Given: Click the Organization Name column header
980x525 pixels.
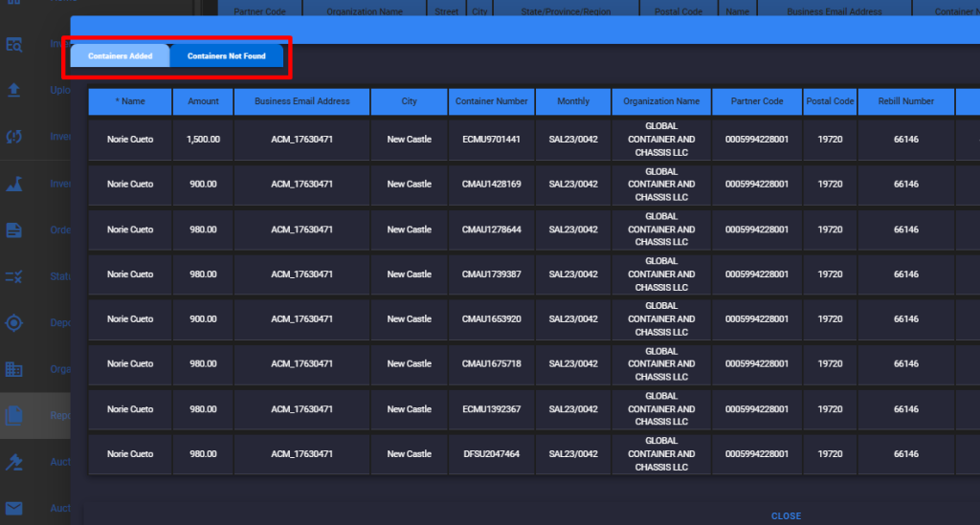Looking at the screenshot, I should (661, 101).
